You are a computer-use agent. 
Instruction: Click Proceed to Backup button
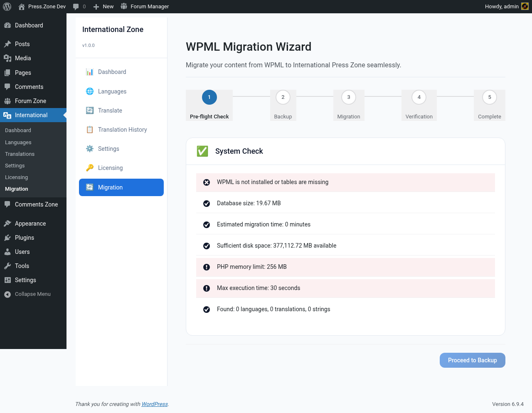(x=473, y=360)
